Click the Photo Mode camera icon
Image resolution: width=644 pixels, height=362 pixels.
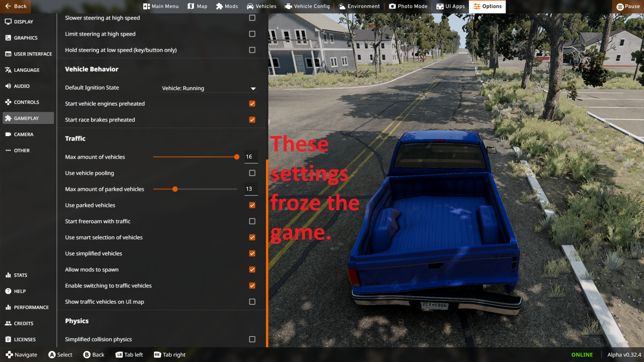[x=392, y=6]
